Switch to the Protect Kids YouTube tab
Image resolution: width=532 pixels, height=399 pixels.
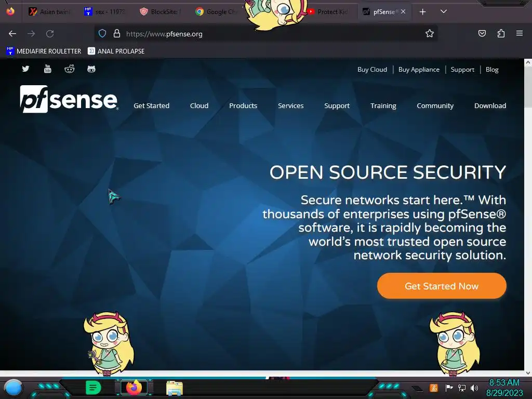pyautogui.click(x=328, y=12)
